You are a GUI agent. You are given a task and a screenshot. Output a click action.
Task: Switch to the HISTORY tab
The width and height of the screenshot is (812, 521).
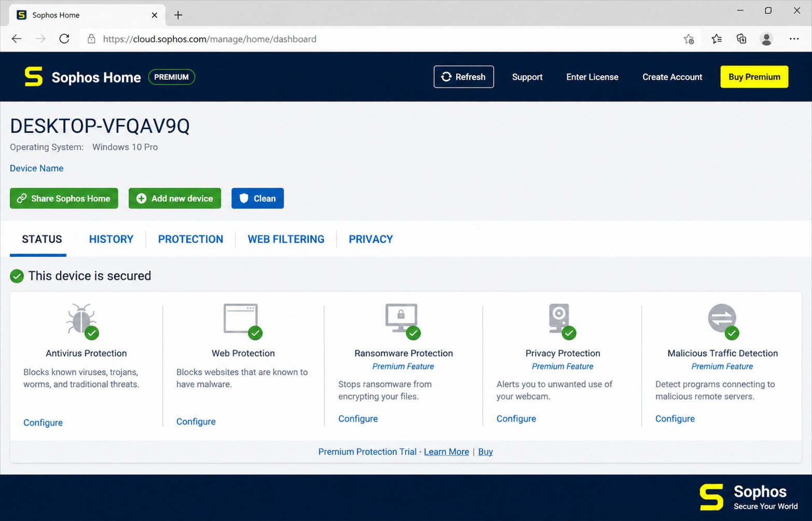111,239
